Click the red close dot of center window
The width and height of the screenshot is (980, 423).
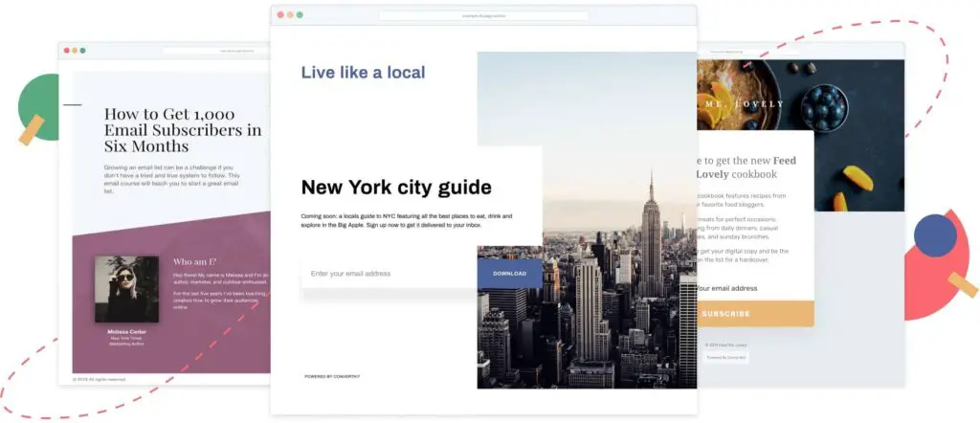(280, 15)
